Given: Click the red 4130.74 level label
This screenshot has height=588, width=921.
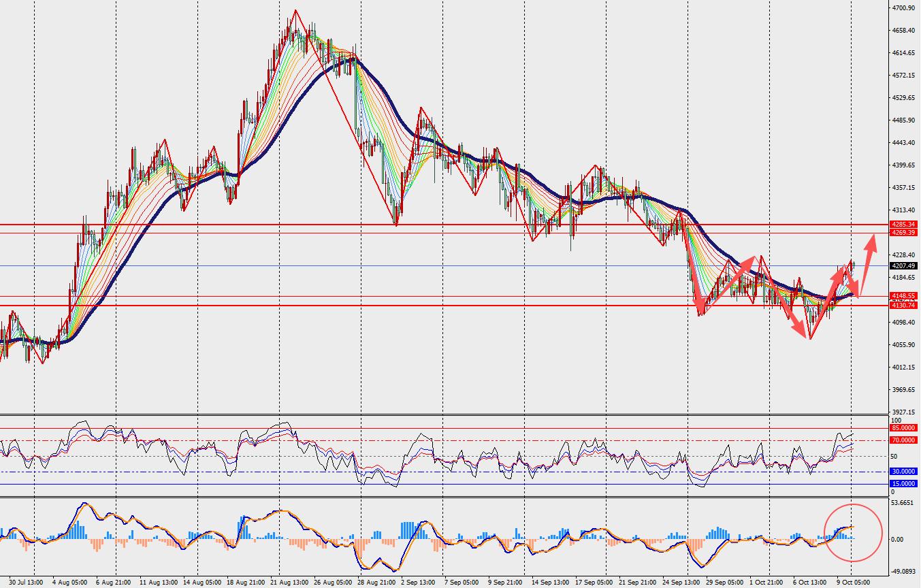Looking at the screenshot, I should click(x=903, y=306).
